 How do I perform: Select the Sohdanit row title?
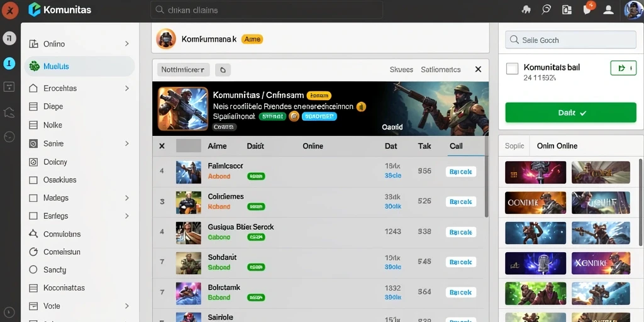(222, 257)
